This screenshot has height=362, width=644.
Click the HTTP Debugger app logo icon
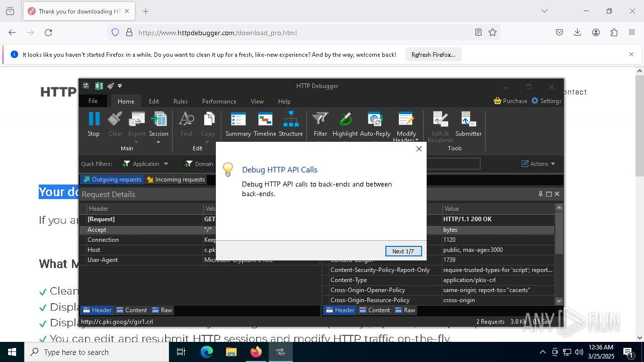(86, 86)
